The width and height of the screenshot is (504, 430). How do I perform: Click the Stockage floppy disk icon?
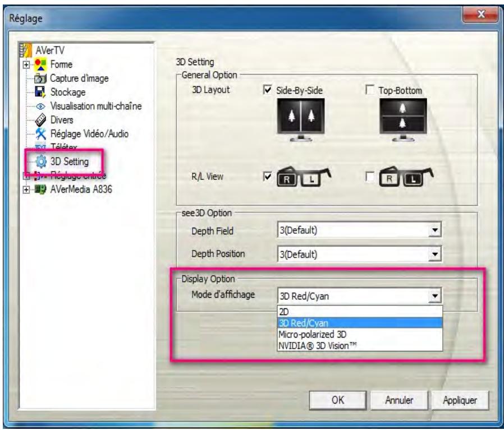[x=40, y=92]
